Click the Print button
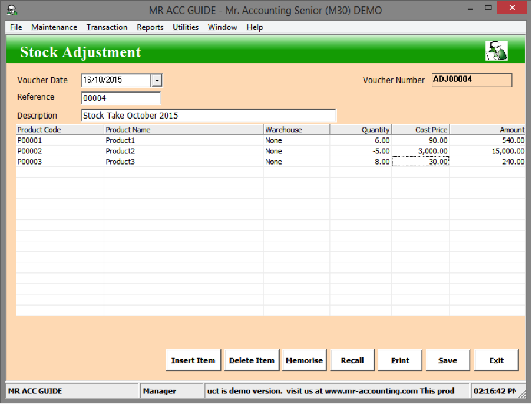This screenshot has height=404, width=532. (x=401, y=360)
